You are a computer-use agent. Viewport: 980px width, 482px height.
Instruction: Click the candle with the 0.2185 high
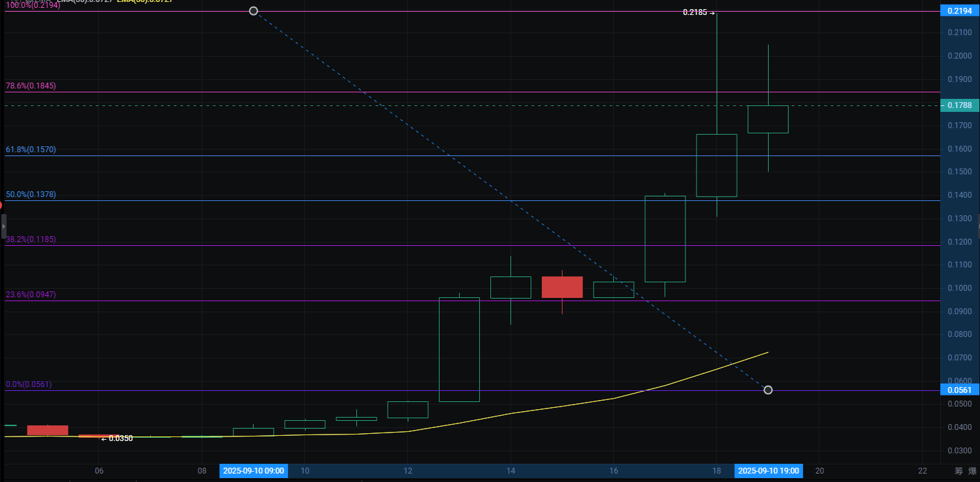coord(717,165)
